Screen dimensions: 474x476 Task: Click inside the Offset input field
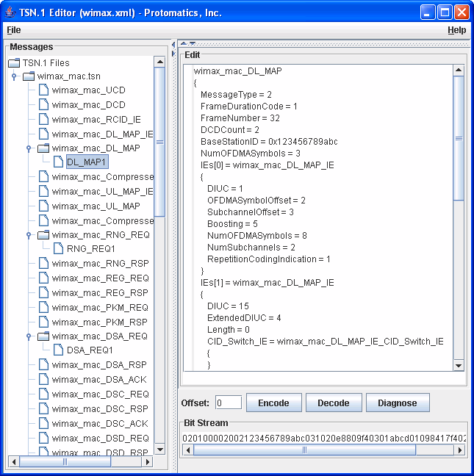click(x=229, y=403)
